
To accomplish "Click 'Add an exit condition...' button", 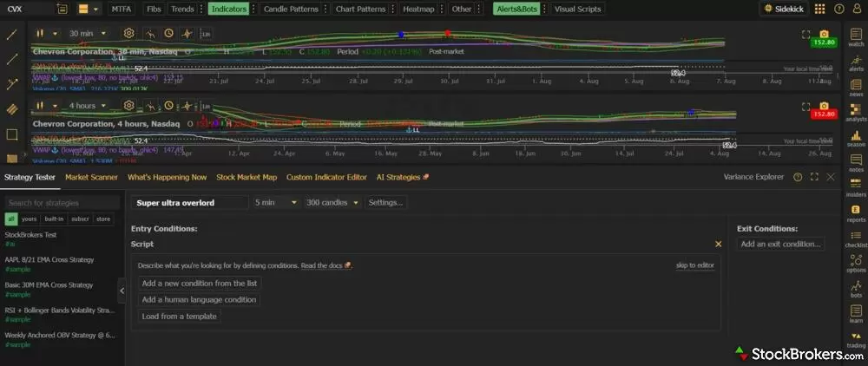I will pos(780,244).
